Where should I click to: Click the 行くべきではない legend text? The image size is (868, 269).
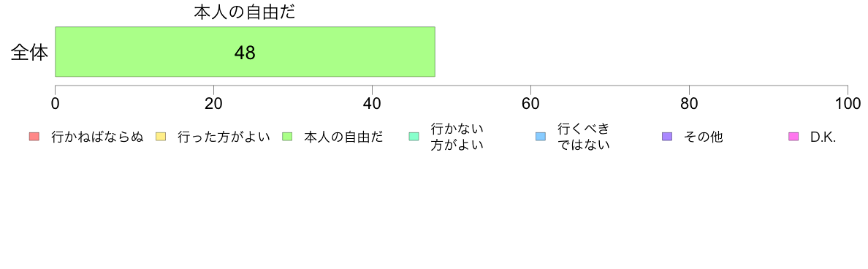pyautogui.click(x=584, y=137)
